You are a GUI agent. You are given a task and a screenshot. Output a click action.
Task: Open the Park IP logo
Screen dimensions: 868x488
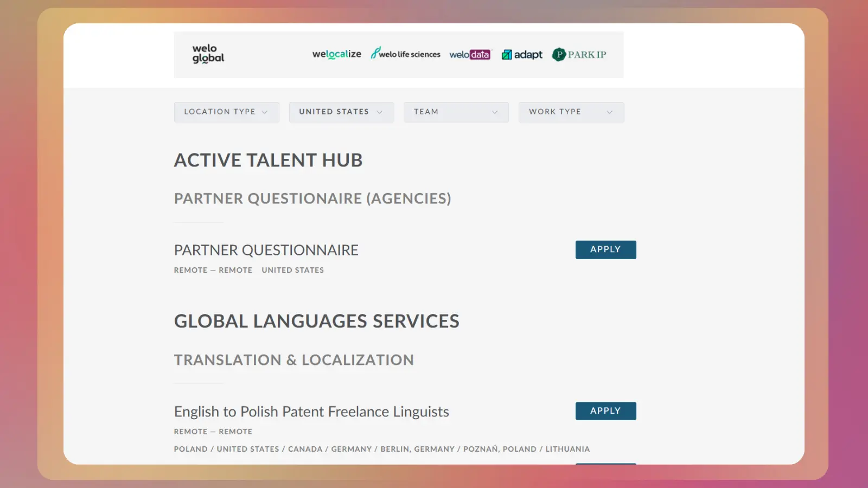tap(579, 54)
